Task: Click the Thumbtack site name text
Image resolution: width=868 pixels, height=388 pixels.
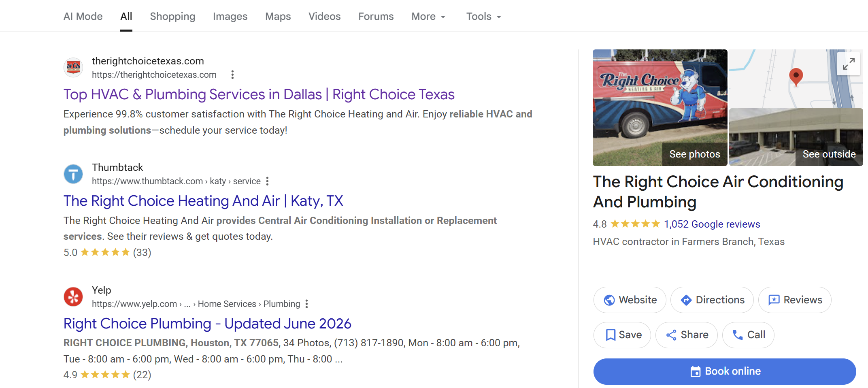Action: point(117,168)
